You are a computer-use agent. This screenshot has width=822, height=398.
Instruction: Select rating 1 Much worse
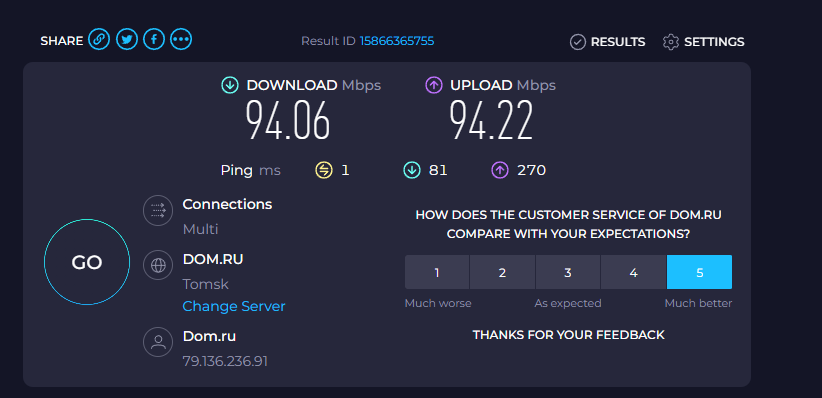tap(437, 272)
